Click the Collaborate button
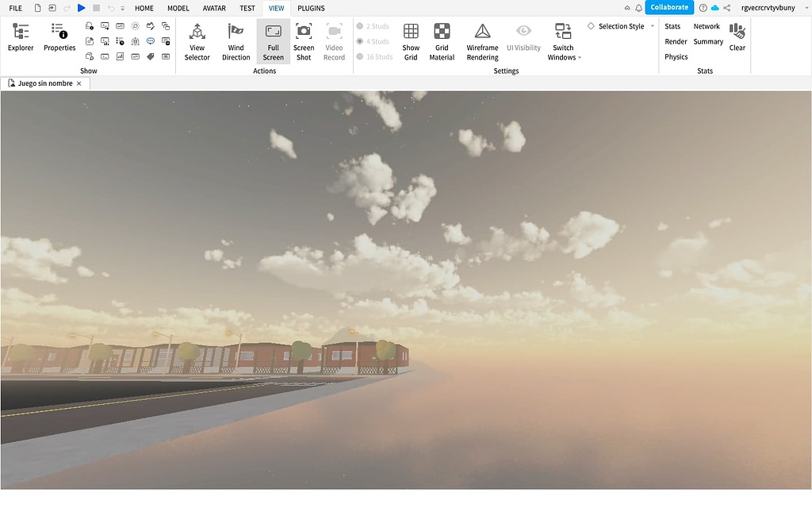Screen dimensions: 812x508 click(x=668, y=6)
